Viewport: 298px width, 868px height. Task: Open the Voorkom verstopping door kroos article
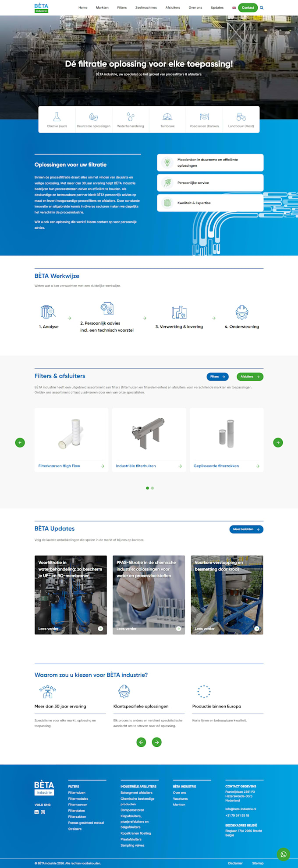[227, 595]
